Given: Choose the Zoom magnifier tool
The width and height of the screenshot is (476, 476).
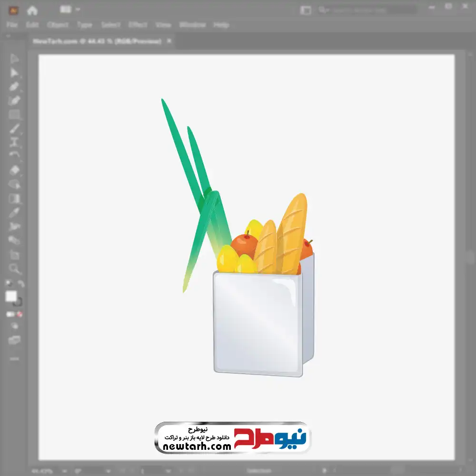Looking at the screenshot, I should pos(14,268).
